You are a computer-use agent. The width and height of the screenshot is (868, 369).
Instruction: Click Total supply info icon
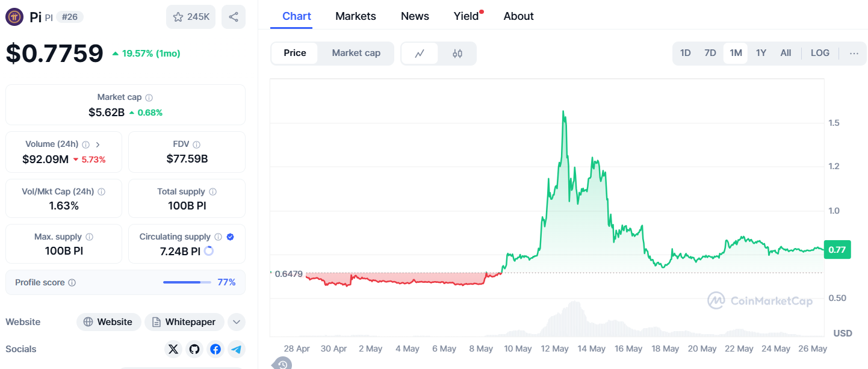click(x=212, y=192)
